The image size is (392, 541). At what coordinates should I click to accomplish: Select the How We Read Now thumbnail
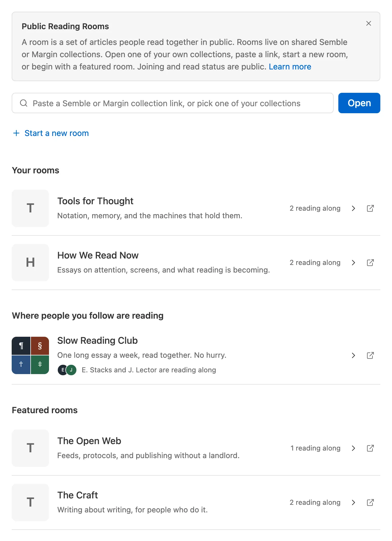click(30, 263)
